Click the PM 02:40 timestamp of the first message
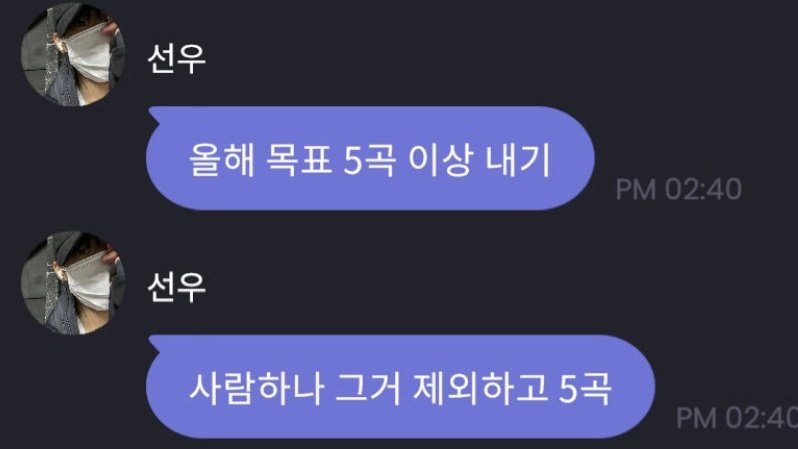This screenshot has width=798, height=449. [x=678, y=189]
